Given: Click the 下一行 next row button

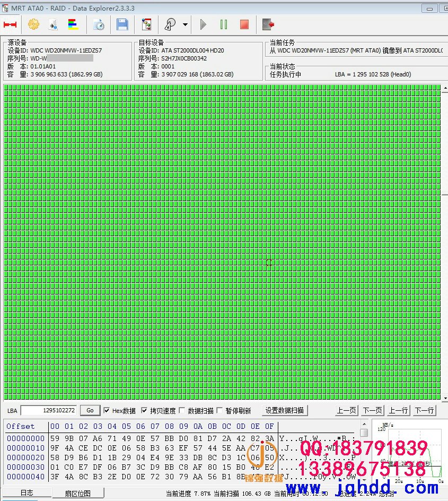Looking at the screenshot, I should point(424,410).
